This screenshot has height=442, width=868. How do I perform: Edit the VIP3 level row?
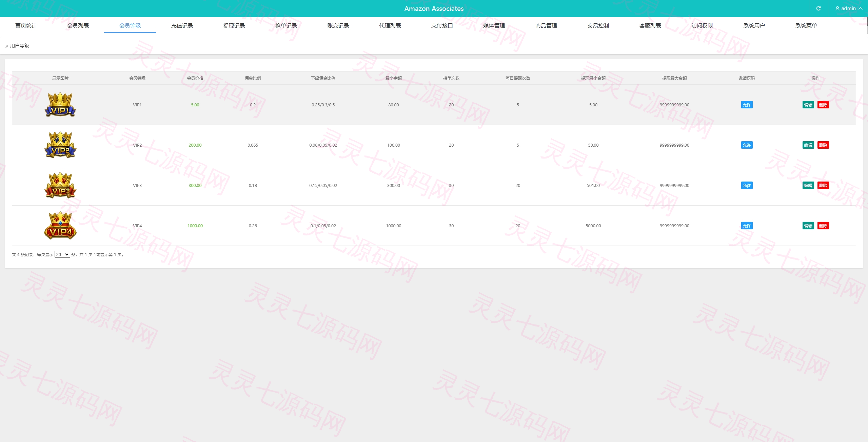[808, 185]
